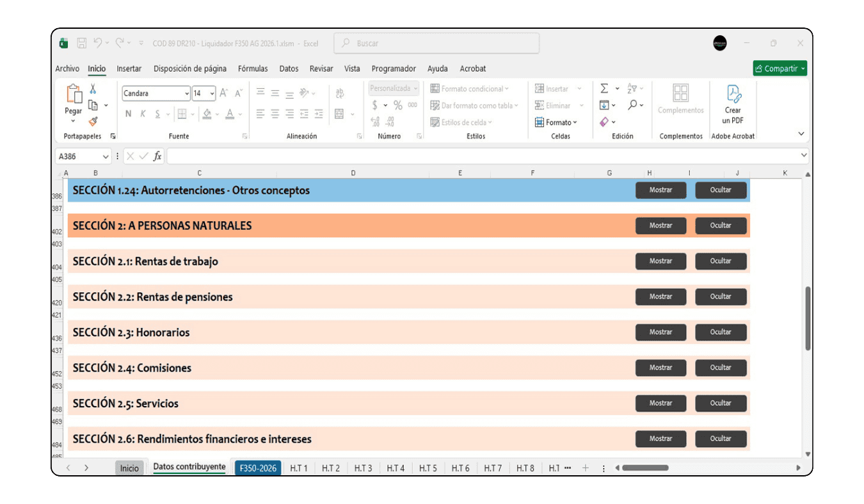
Task: Switch to the F350-2026 sheet tab
Action: pyautogui.click(x=258, y=468)
